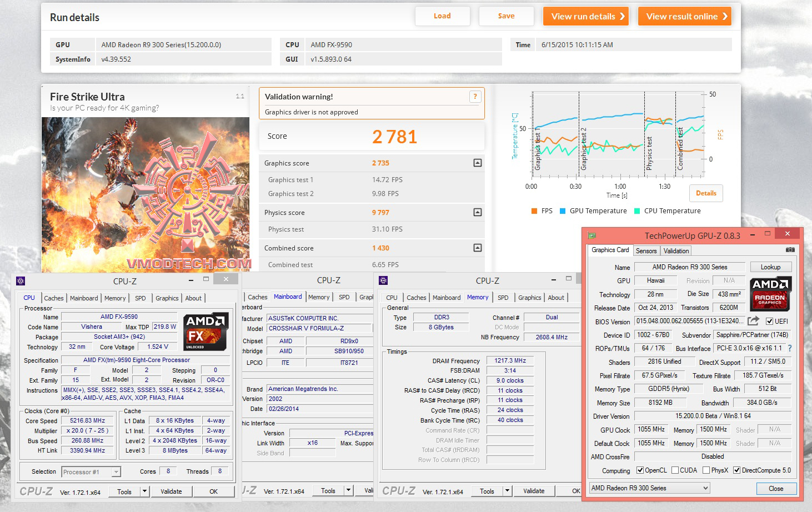
Task: Click the GPU-Z screenshot camera icon
Action: 790,250
